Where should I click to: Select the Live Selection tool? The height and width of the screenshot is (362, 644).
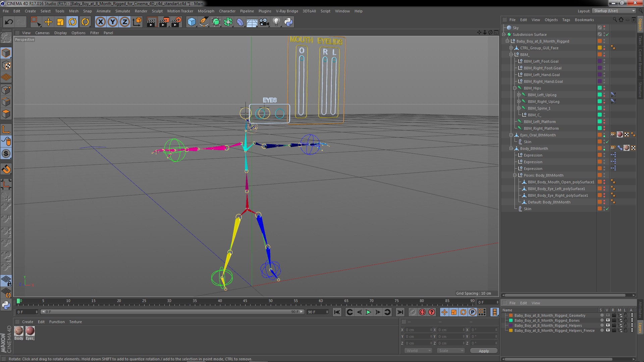click(x=36, y=22)
